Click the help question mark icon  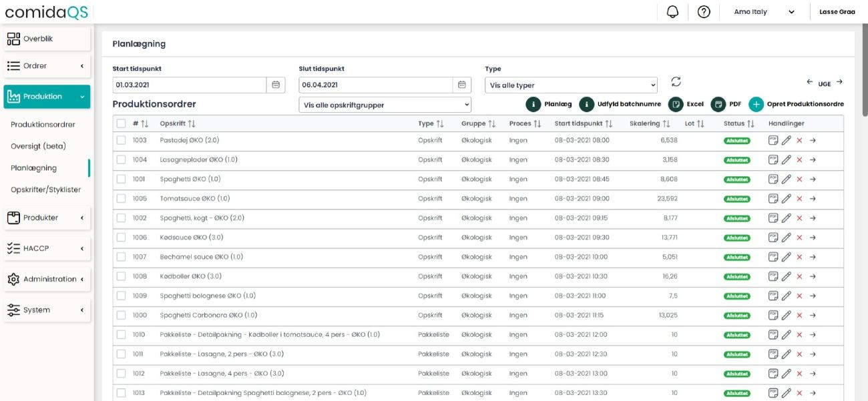tap(703, 12)
